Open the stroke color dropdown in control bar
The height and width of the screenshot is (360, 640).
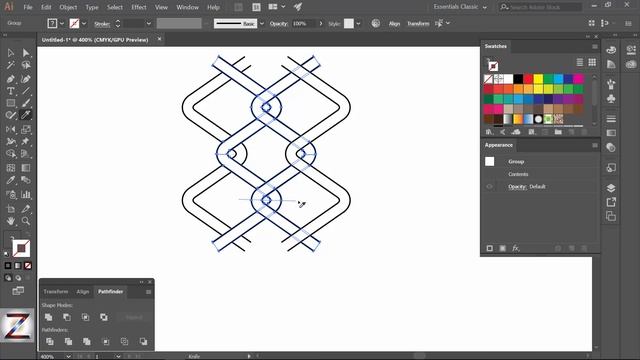point(84,24)
